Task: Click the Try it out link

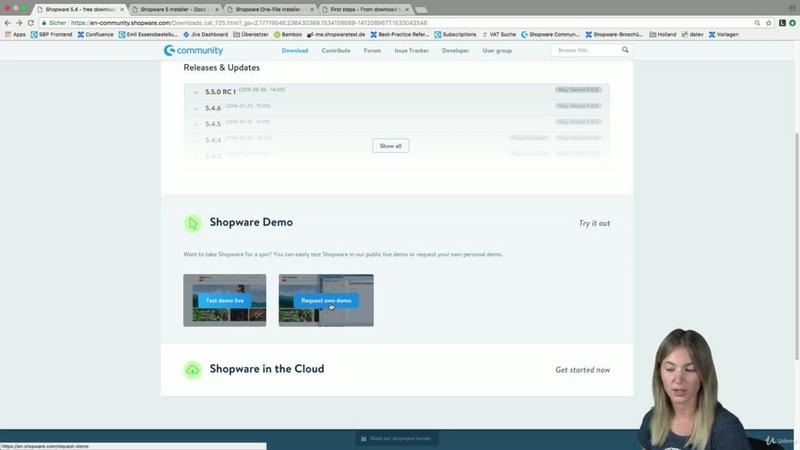Action: (x=594, y=223)
